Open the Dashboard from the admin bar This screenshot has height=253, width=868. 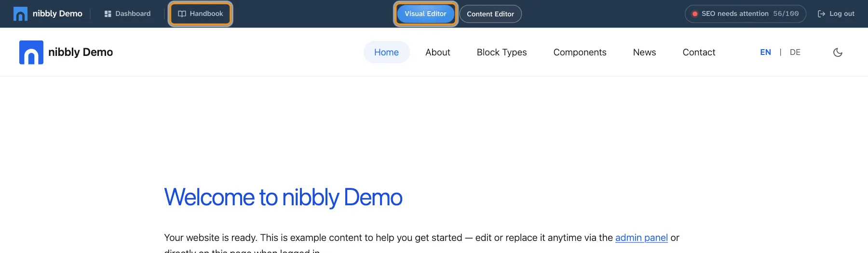click(x=127, y=13)
